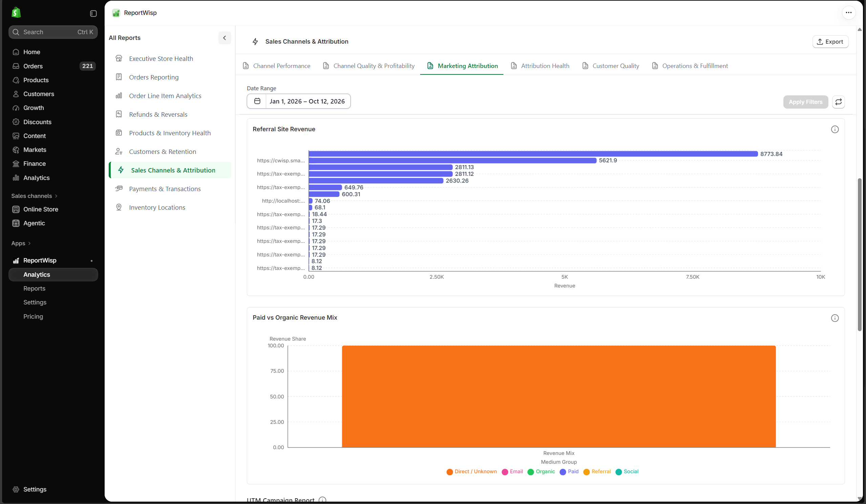Viewport: 866px width, 504px height.
Task: Open Products & Inventory Health report
Action: click(x=170, y=133)
